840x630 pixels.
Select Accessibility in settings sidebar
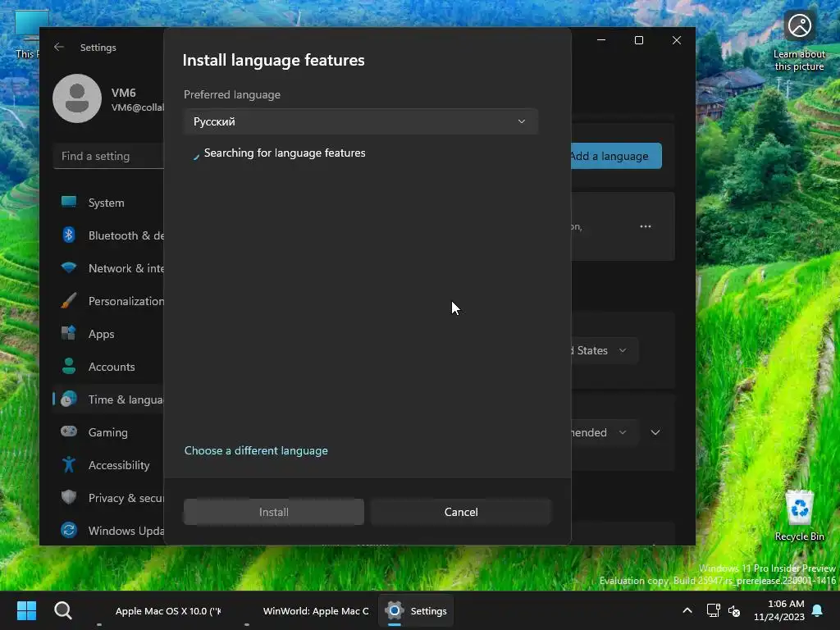[x=109, y=464]
